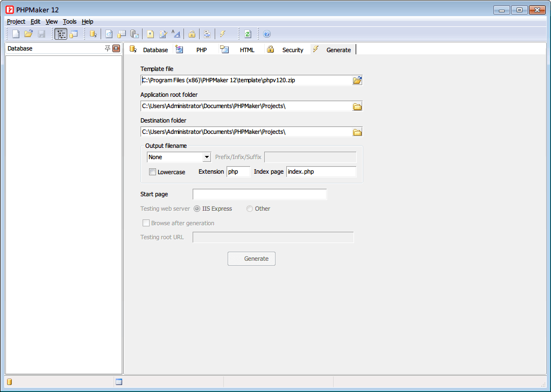551x392 pixels.
Task: Click the font letter A toolbar icon
Action: [176, 34]
